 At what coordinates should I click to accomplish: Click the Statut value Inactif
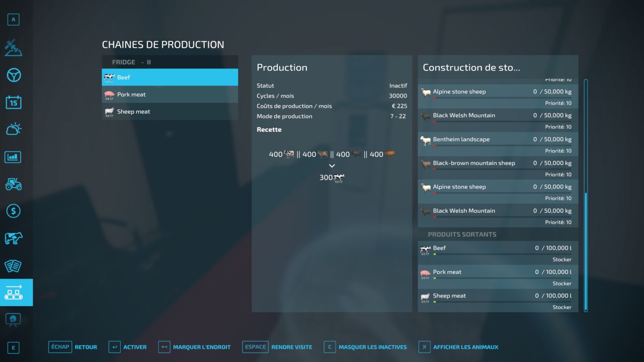pyautogui.click(x=398, y=85)
